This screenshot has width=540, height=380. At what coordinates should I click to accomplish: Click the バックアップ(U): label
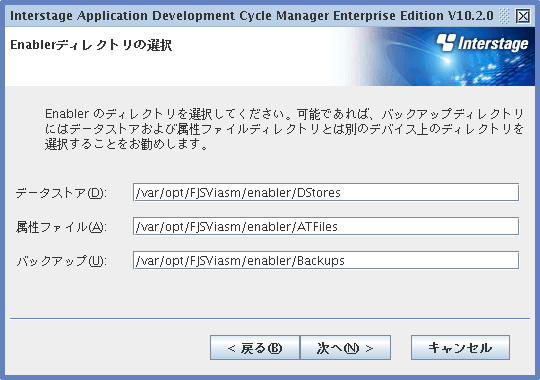[x=61, y=261]
